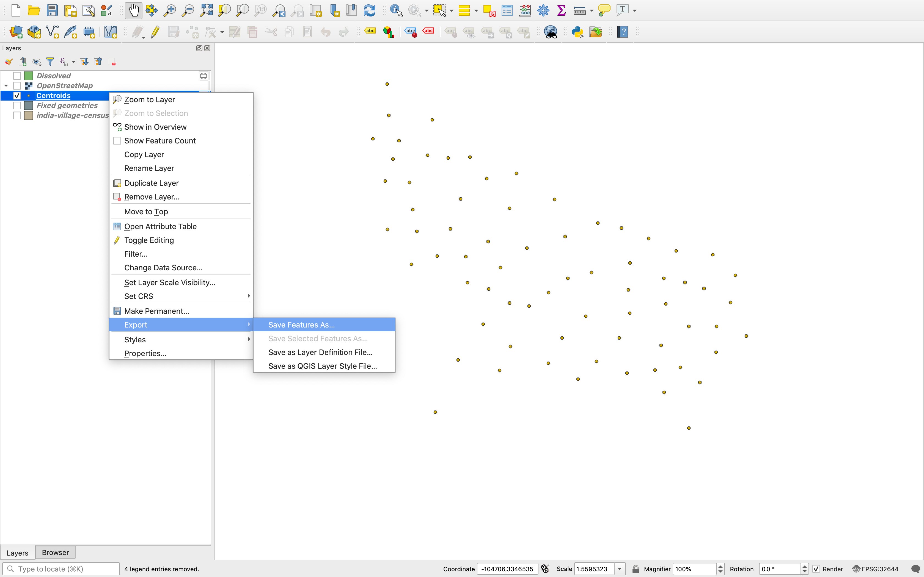The width and height of the screenshot is (924, 577).
Task: Select the Pan Map hand tool
Action: (133, 10)
